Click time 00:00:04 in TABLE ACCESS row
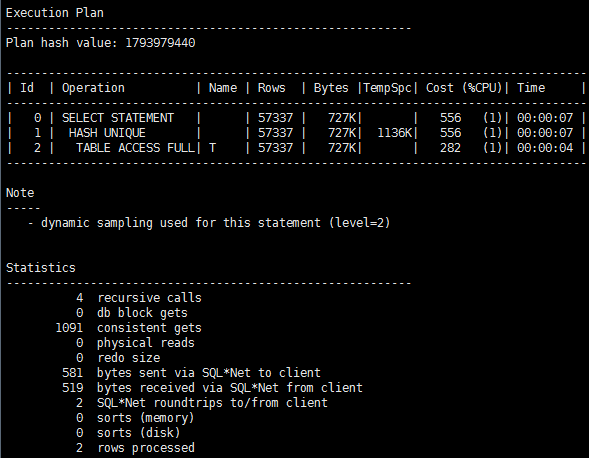Viewport: 589px width, 458px height. pyautogui.click(x=545, y=148)
